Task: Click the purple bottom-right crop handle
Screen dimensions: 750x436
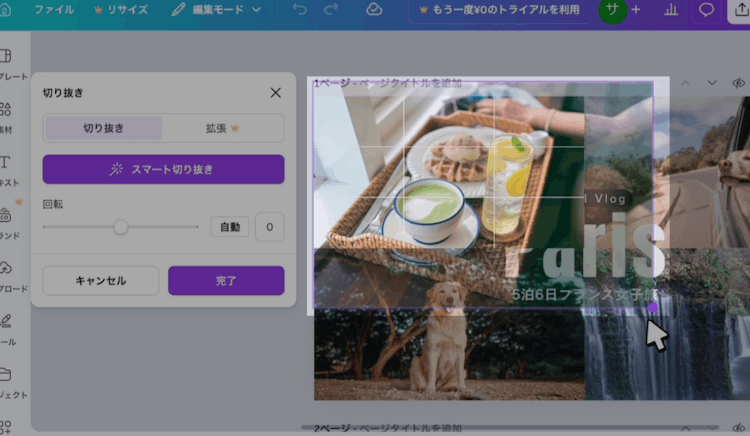Action: pos(653,308)
